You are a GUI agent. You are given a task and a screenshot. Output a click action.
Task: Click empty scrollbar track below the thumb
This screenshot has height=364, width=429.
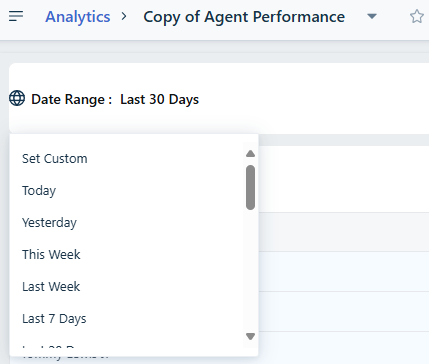(250, 270)
